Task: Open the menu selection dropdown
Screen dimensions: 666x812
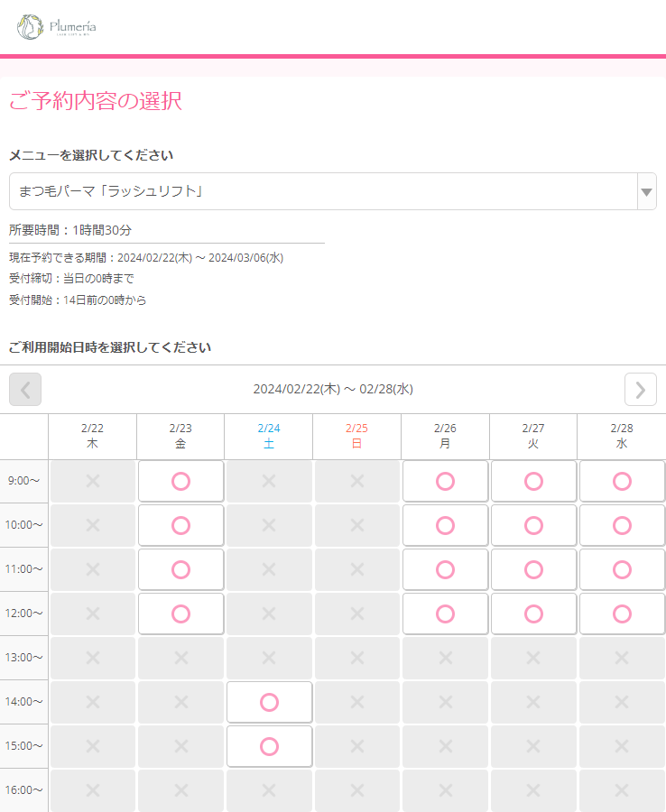Action: pos(333,191)
